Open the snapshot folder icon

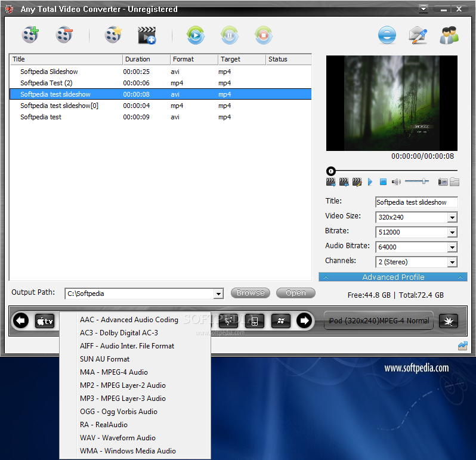[455, 181]
